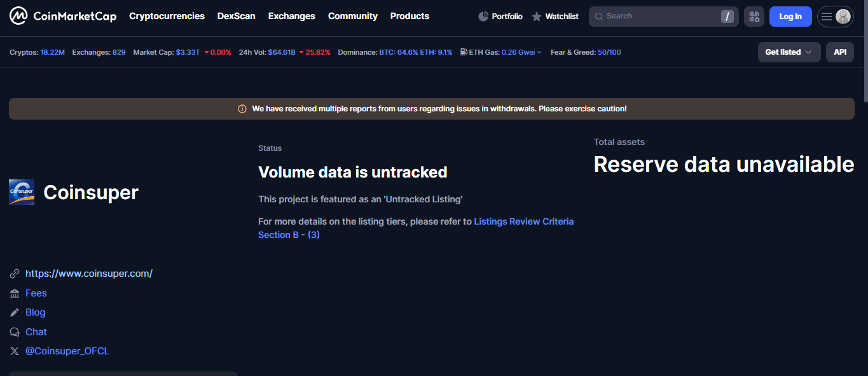Click the speech bubble icon beside Chat
The image size is (868, 376).
(x=15, y=332)
